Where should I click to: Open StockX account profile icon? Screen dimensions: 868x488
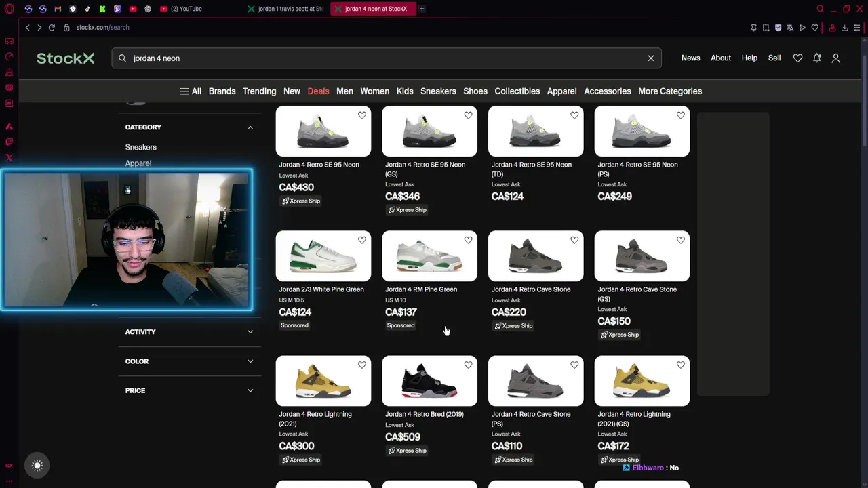(x=836, y=58)
